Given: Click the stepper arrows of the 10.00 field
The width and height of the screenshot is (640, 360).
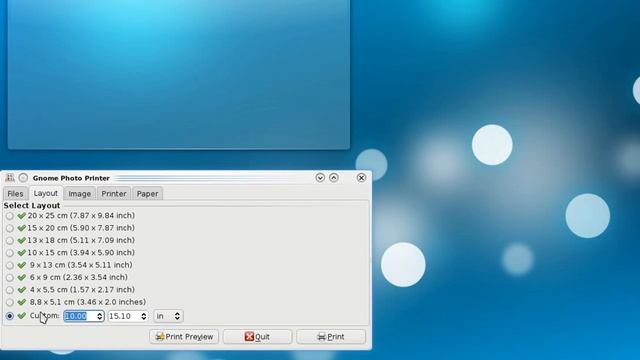Looking at the screenshot, I should [99, 316].
